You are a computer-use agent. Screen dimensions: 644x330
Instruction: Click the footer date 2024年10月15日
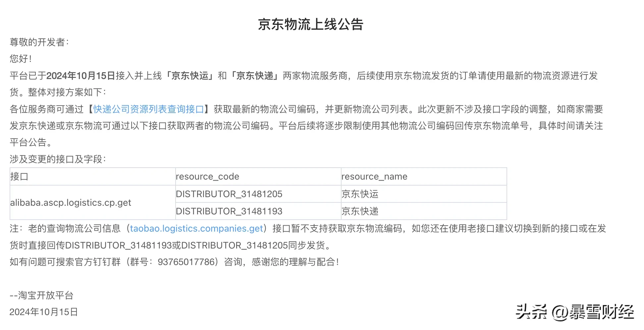[x=43, y=312]
